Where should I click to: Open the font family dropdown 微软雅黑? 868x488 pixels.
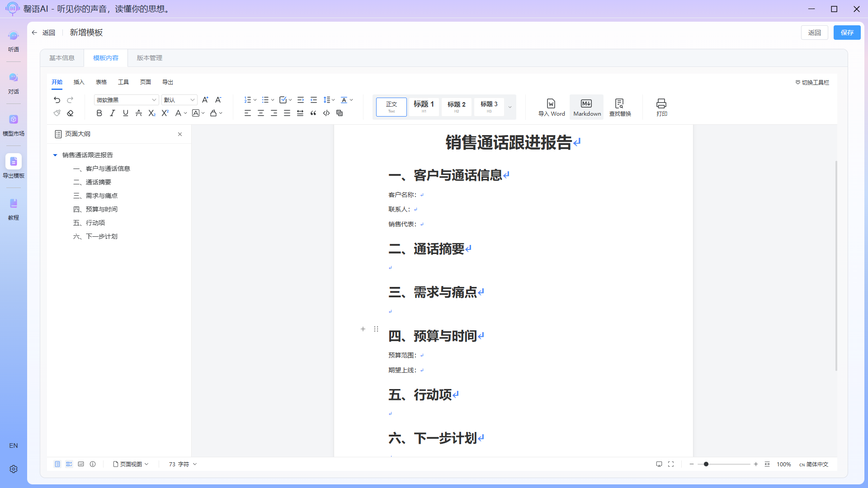tap(126, 100)
